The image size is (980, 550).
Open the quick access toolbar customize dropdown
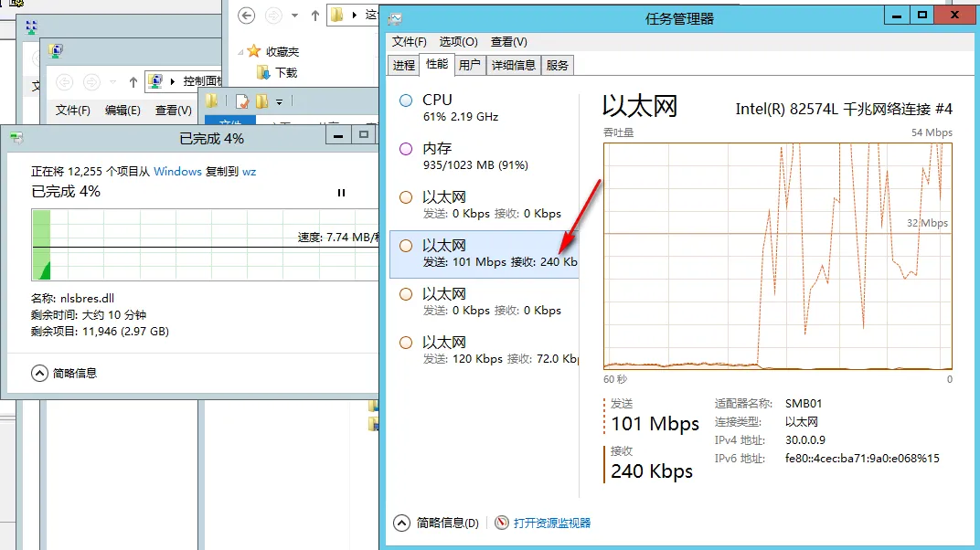(280, 101)
